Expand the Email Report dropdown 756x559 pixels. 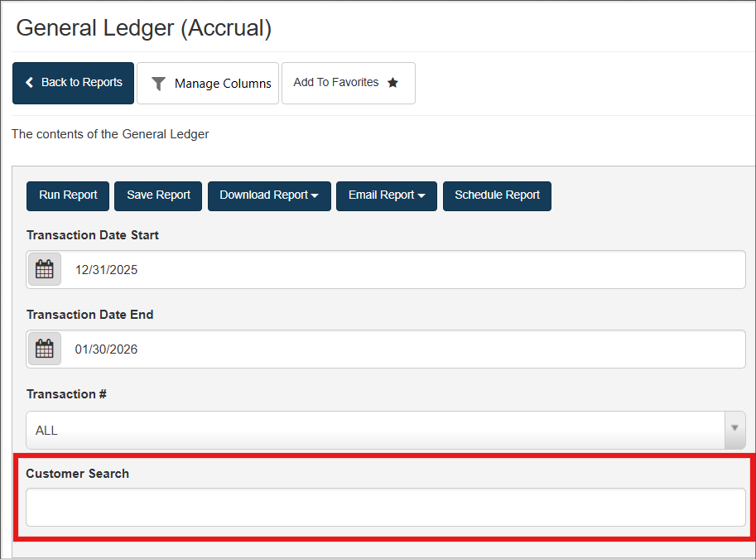(x=386, y=195)
